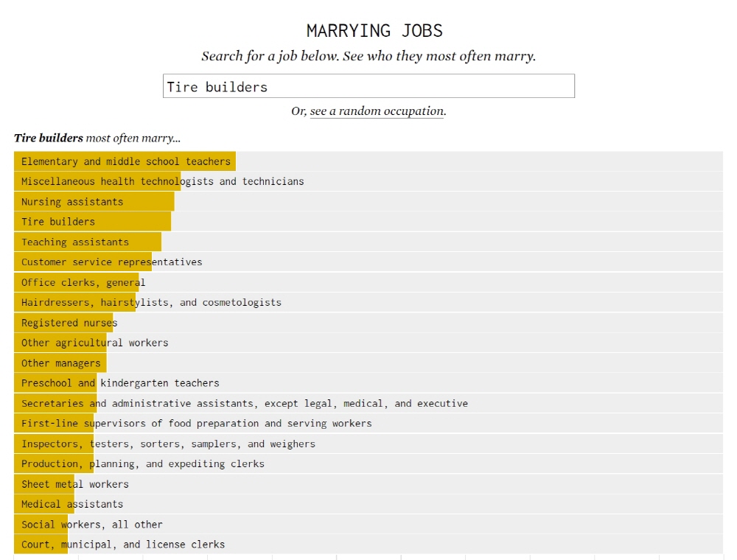Open the 'see a random occupation' link
The height and width of the screenshot is (560, 737).
[x=377, y=111]
